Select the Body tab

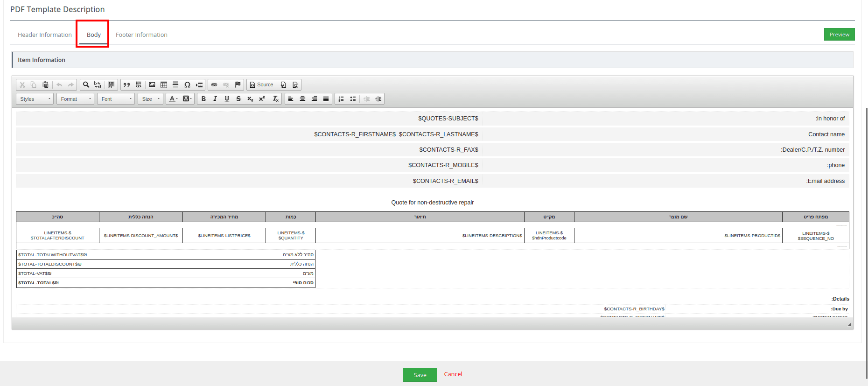coord(94,35)
